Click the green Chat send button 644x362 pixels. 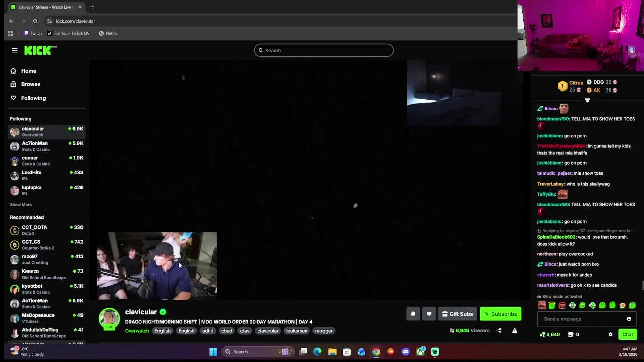(628, 334)
